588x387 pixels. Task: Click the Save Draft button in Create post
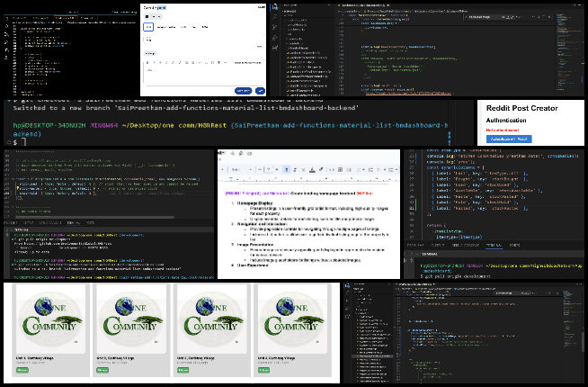pos(243,91)
